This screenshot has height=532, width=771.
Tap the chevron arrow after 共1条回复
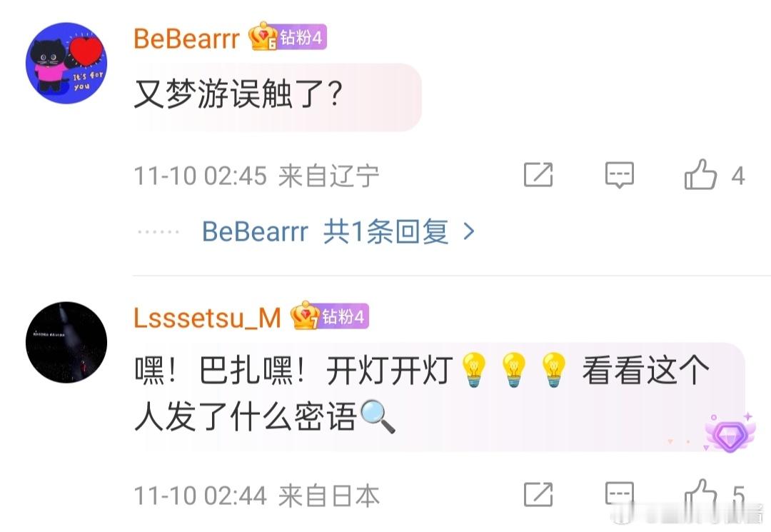469,231
